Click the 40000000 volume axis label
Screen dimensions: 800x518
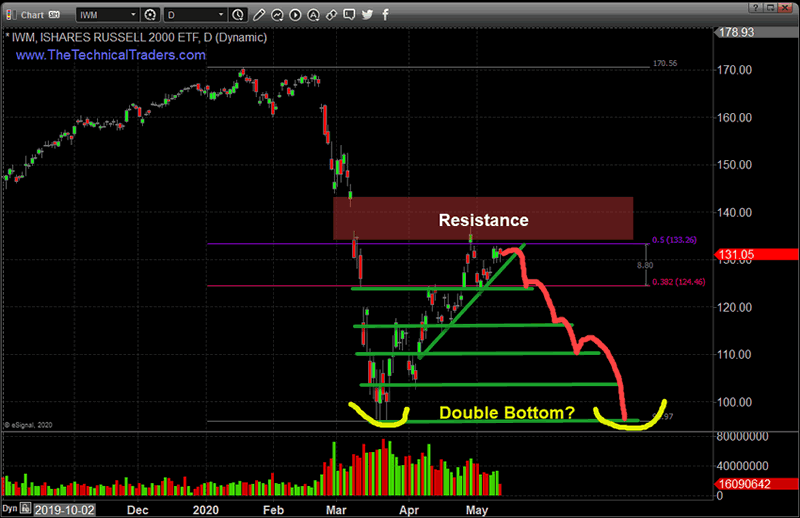tap(742, 466)
